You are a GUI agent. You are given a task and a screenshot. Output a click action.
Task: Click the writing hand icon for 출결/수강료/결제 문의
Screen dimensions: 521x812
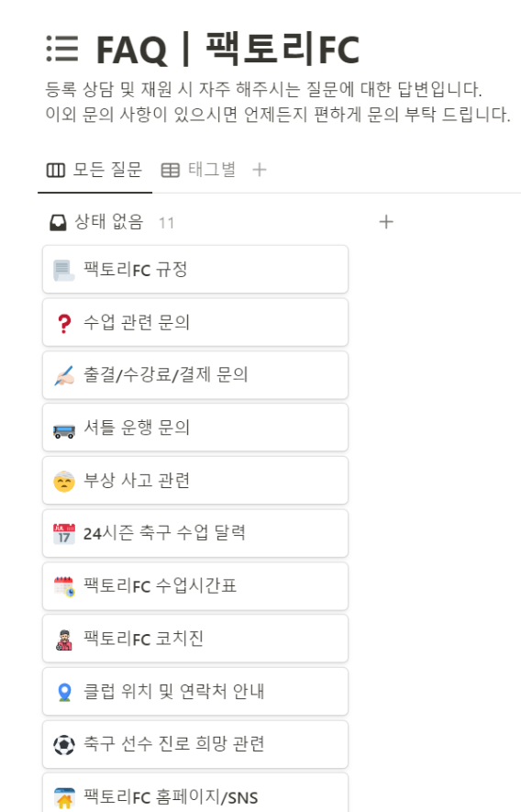tap(64, 375)
